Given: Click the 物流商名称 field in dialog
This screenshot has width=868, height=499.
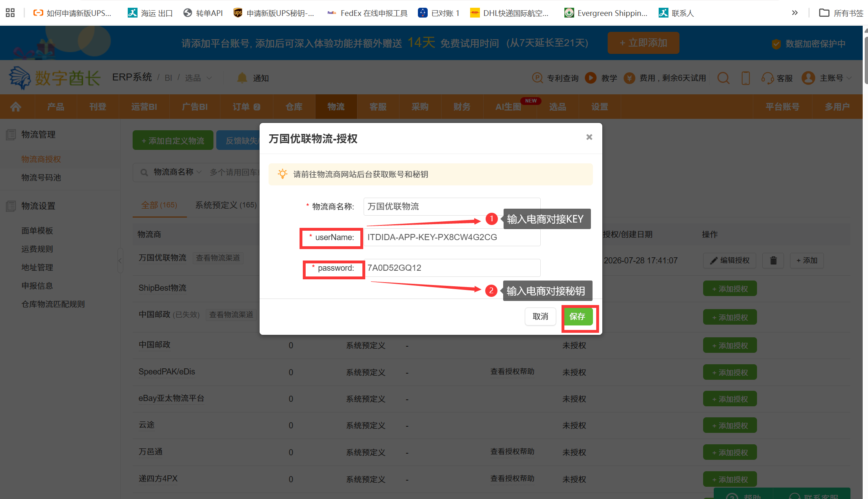Looking at the screenshot, I should click(452, 207).
